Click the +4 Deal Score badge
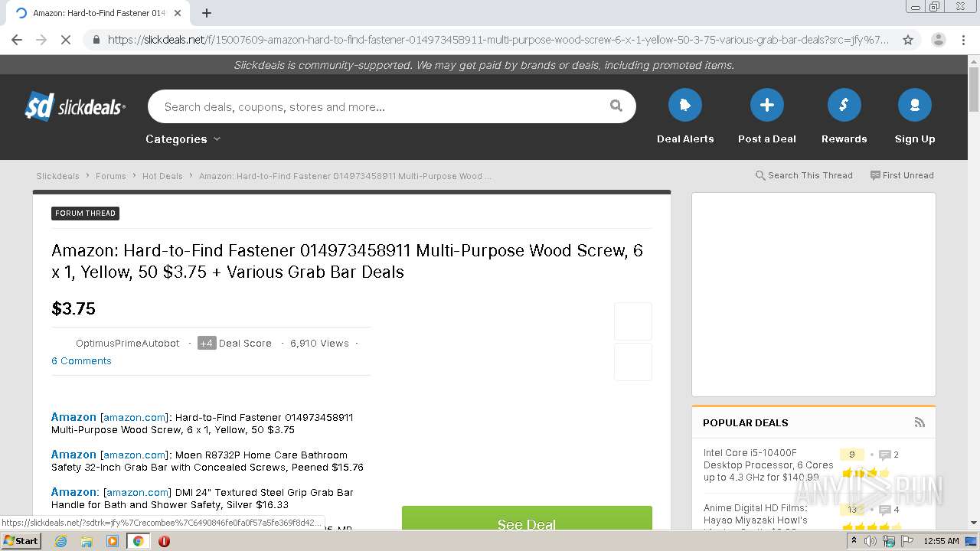 207,344
